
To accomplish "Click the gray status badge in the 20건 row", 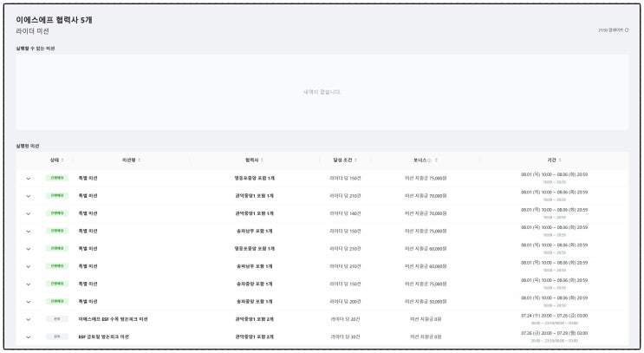I will point(57,319).
